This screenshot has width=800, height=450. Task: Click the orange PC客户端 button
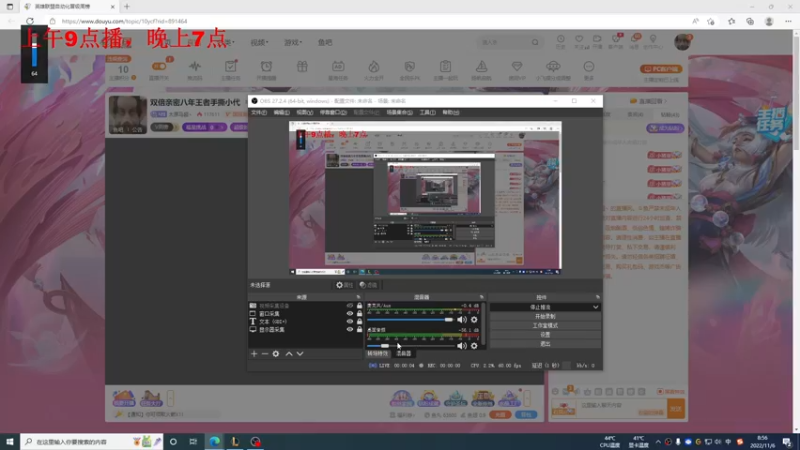tap(661, 69)
